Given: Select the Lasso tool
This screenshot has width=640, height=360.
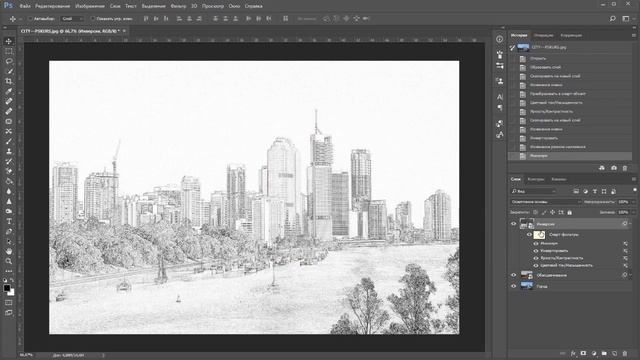Looking at the screenshot, I should (x=9, y=61).
